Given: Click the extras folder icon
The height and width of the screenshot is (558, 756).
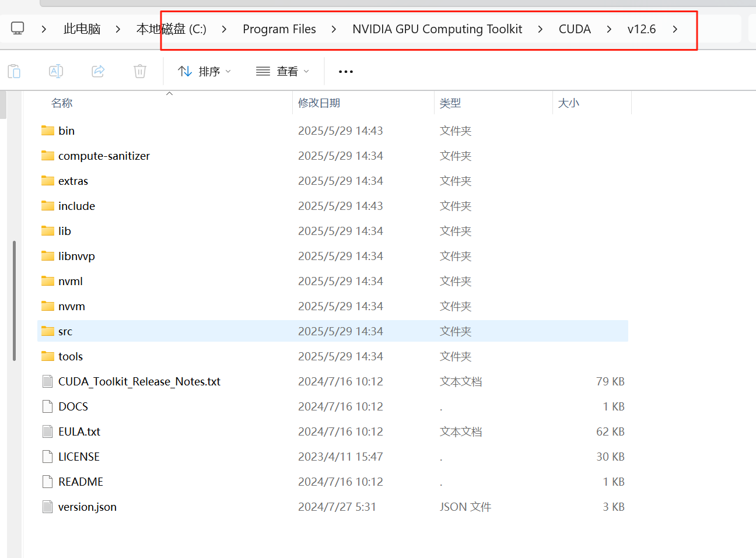Looking at the screenshot, I should [48, 180].
